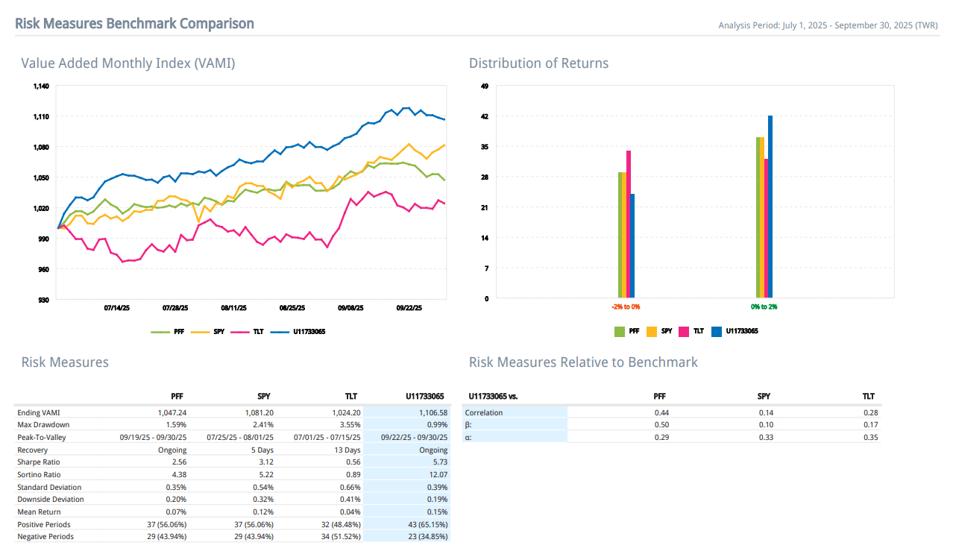The image size is (953, 560).
Task: Select the Max Drawdown row label
Action: pos(43,424)
